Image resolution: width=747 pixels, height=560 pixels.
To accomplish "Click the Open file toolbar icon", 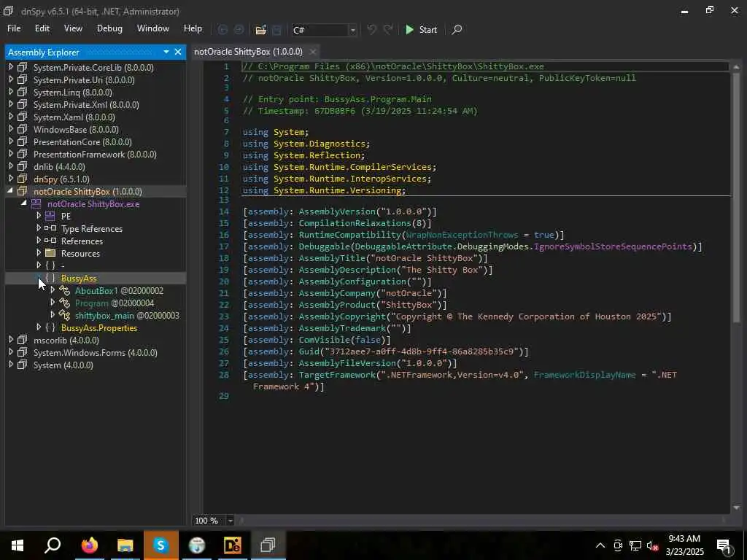I will pyautogui.click(x=260, y=29).
